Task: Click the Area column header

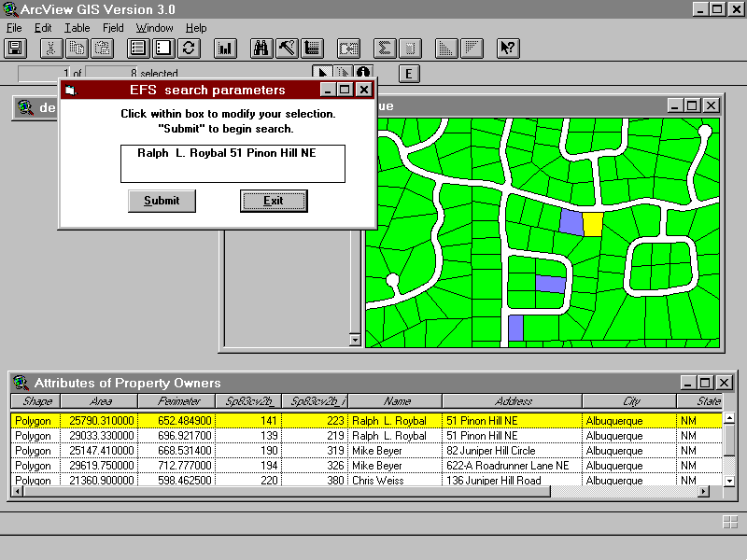Action: tap(100, 401)
